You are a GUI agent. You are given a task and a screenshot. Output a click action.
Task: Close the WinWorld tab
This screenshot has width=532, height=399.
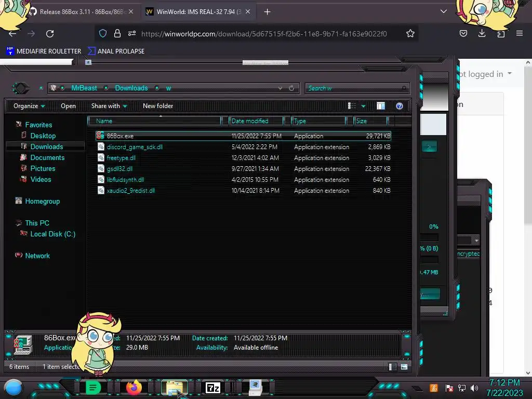pyautogui.click(x=248, y=12)
